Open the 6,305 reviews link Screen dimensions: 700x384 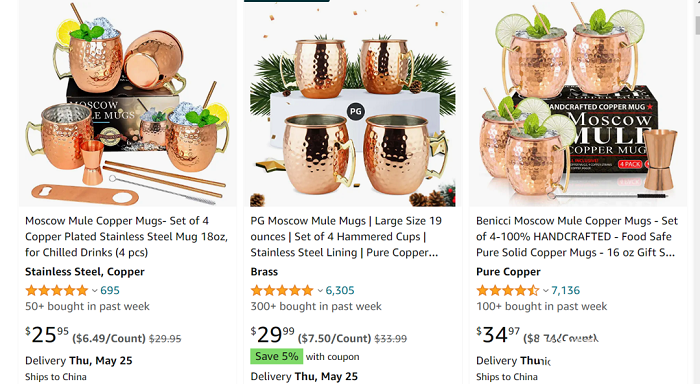pyautogui.click(x=340, y=291)
